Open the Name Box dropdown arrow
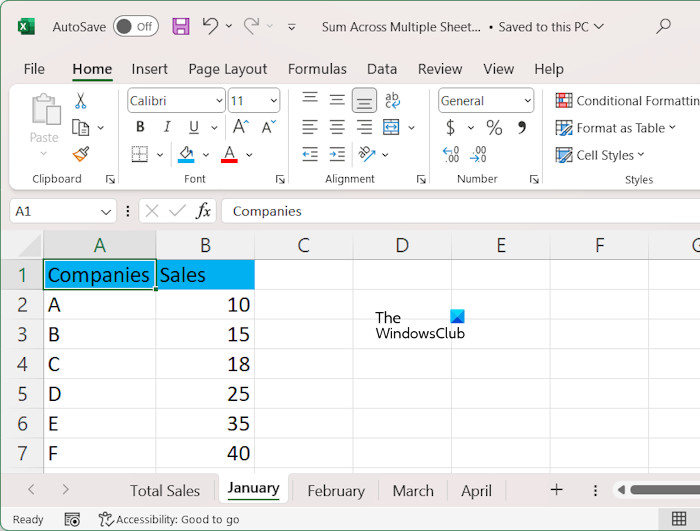The width and height of the screenshot is (700, 531). (x=107, y=212)
